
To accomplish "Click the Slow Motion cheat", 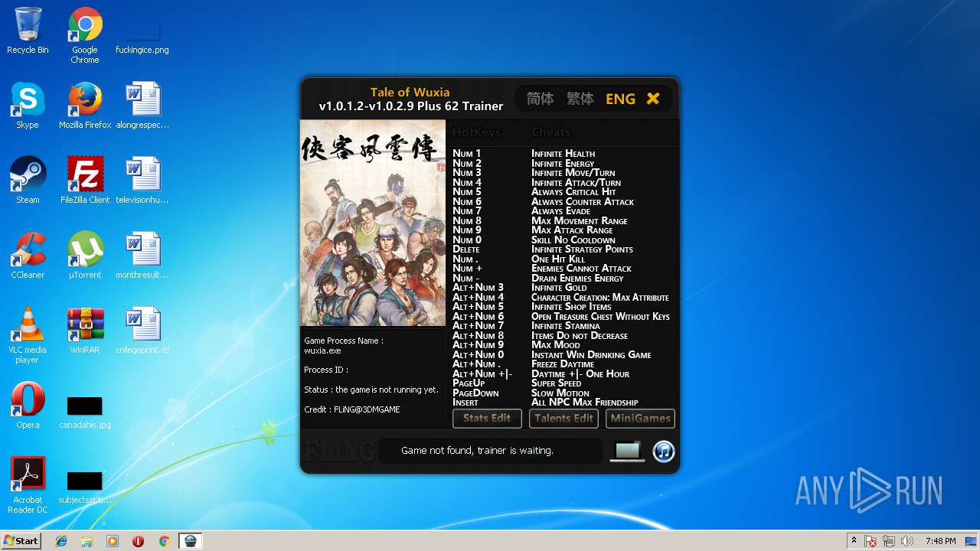I will (x=560, y=393).
